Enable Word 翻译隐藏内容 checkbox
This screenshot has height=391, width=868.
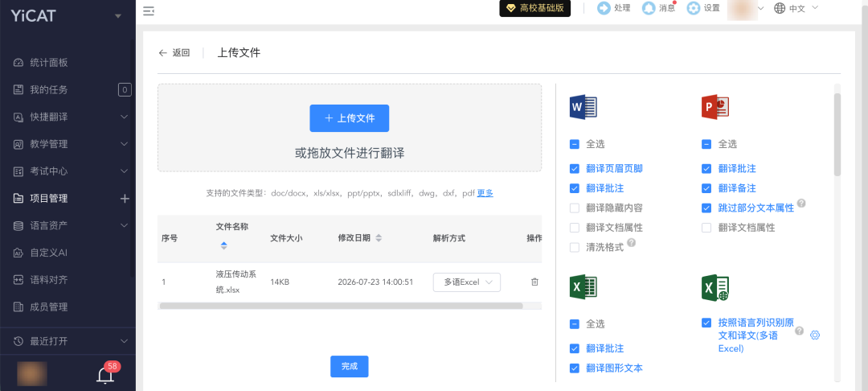[575, 208]
